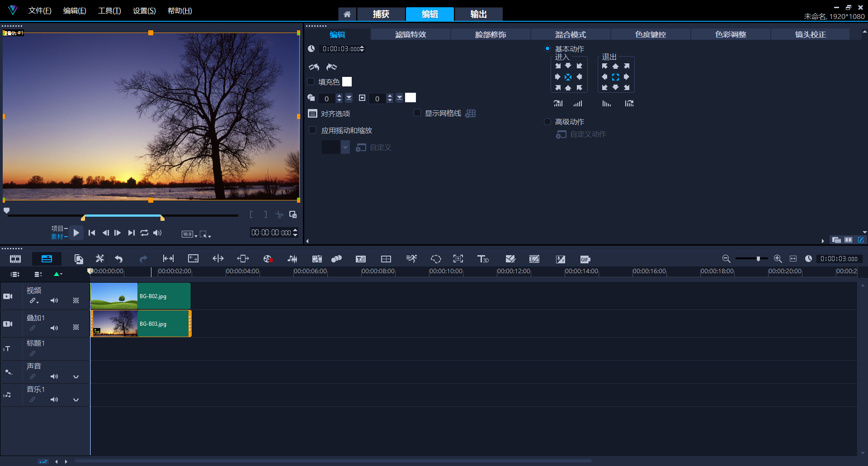This screenshot has width=868, height=466.
Task: Enable the 显示网格线 checkbox
Action: point(417,113)
